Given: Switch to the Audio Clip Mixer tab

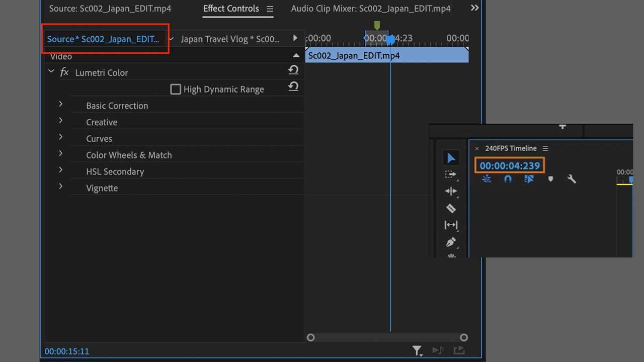Looking at the screenshot, I should coord(370,9).
